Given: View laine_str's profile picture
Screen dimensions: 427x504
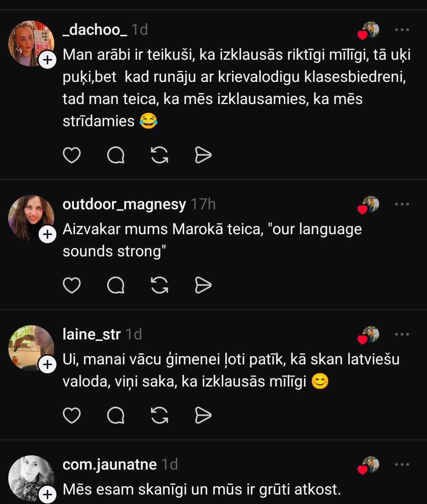Looking at the screenshot, I should [31, 347].
